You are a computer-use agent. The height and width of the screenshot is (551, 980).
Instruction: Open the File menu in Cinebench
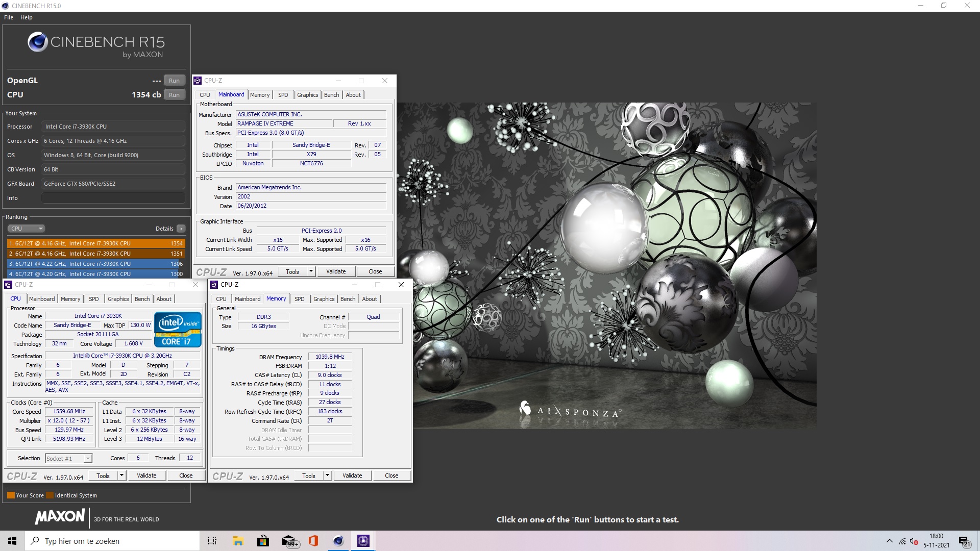(x=9, y=17)
